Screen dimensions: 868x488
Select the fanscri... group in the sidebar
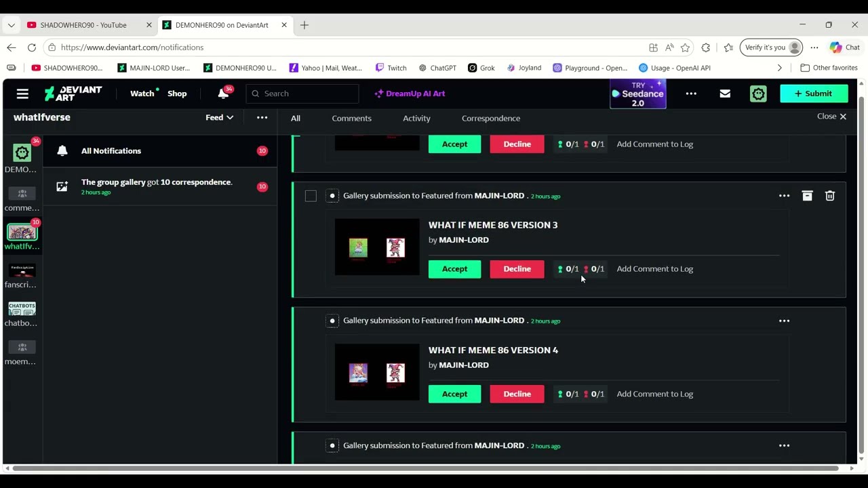[x=22, y=270]
